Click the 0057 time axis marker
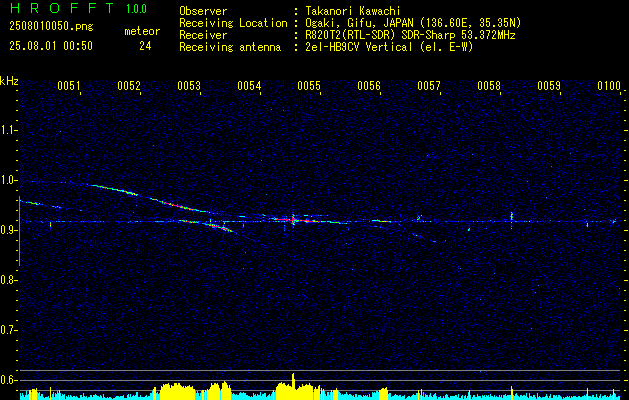 coord(429,86)
